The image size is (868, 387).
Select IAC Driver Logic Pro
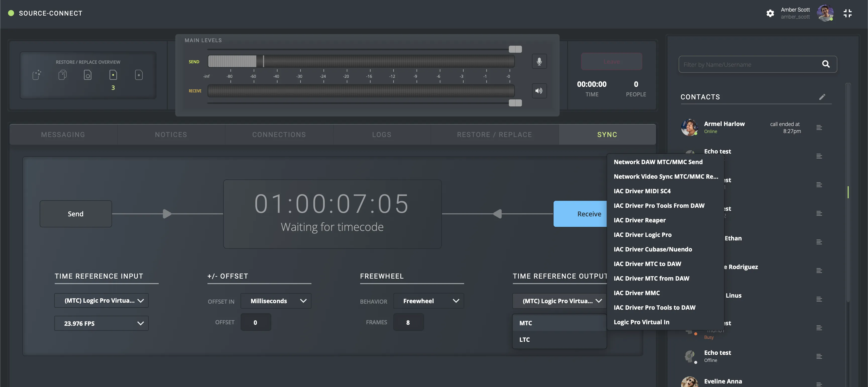click(666, 235)
